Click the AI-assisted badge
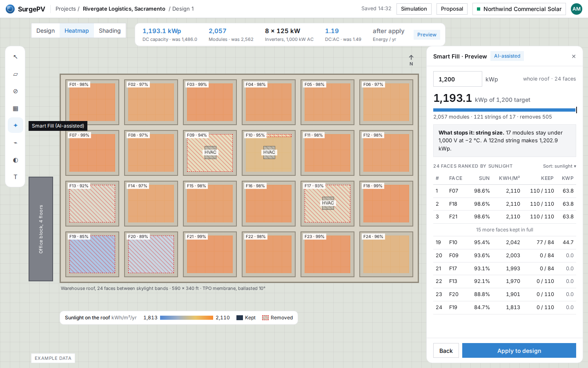 click(507, 56)
